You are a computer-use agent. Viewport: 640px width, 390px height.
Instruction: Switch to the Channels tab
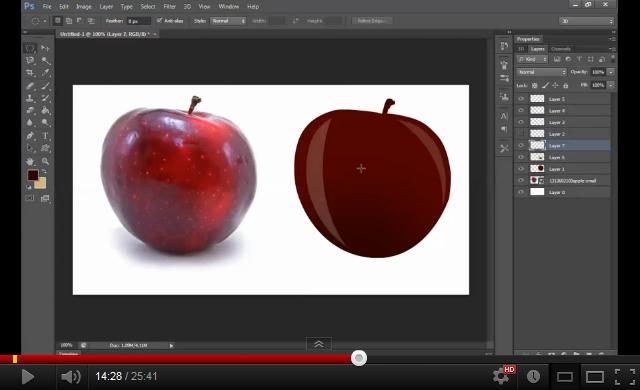click(560, 49)
